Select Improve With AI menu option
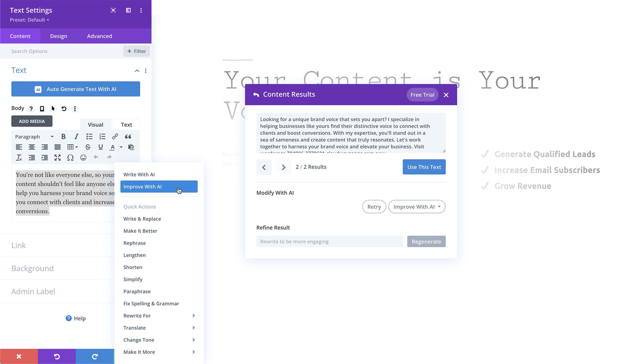623x364 pixels. [159, 186]
